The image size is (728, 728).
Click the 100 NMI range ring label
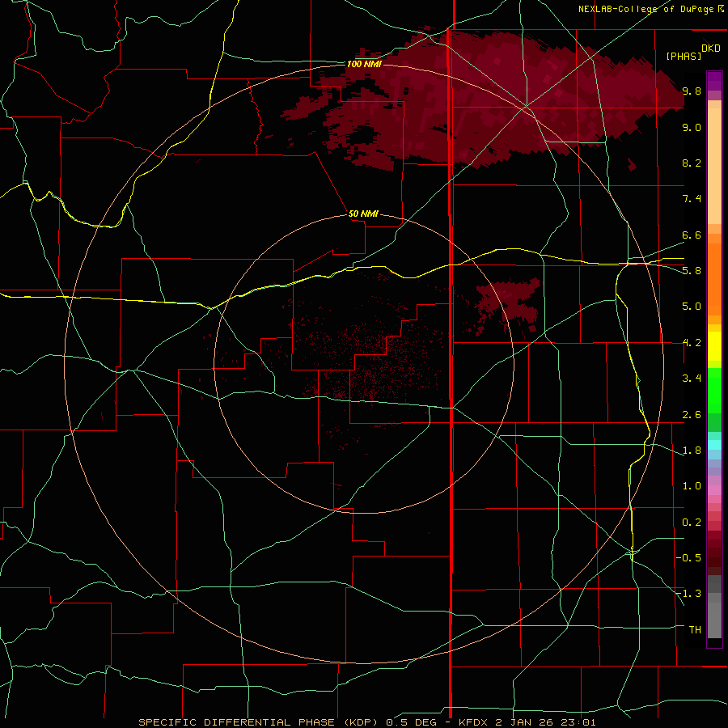click(364, 64)
